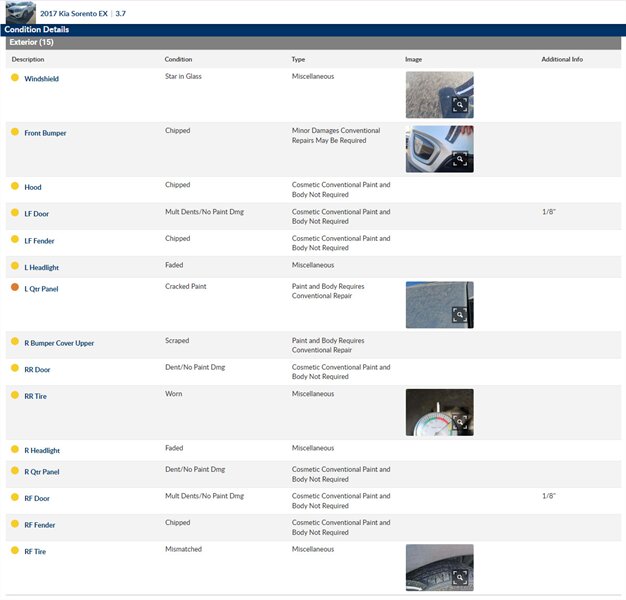Click magnifier icon on Windshield image
626x600 pixels.
point(460,105)
